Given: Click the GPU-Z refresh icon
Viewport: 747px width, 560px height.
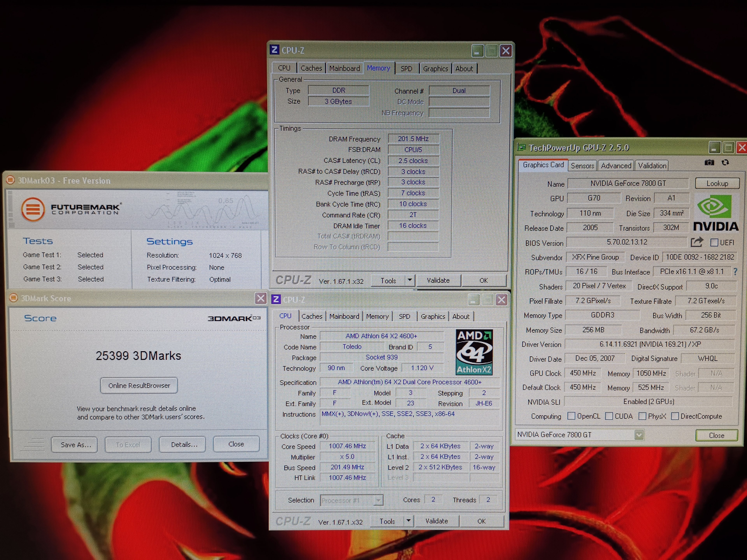Looking at the screenshot, I should [725, 163].
